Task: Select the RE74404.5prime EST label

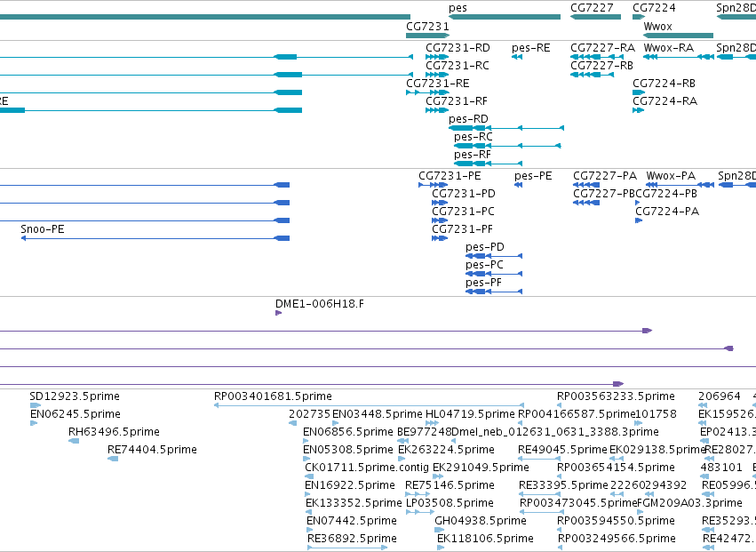Action: coord(153,451)
